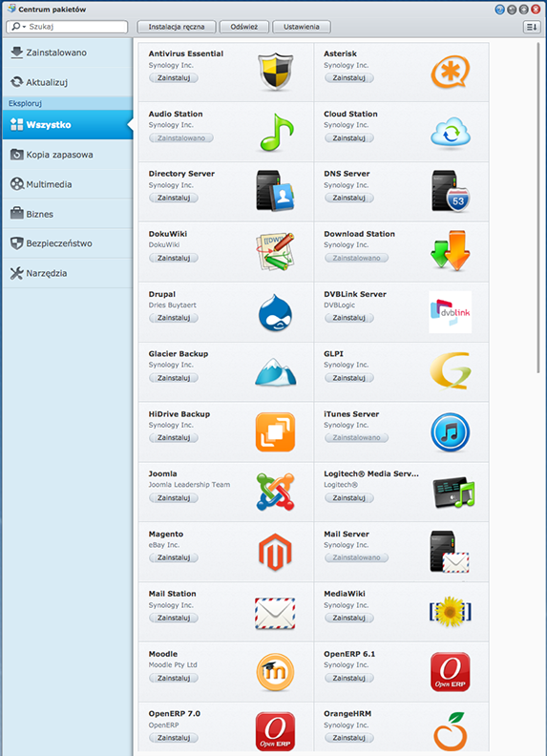
Task: Click the Odśwież button
Action: [244, 27]
